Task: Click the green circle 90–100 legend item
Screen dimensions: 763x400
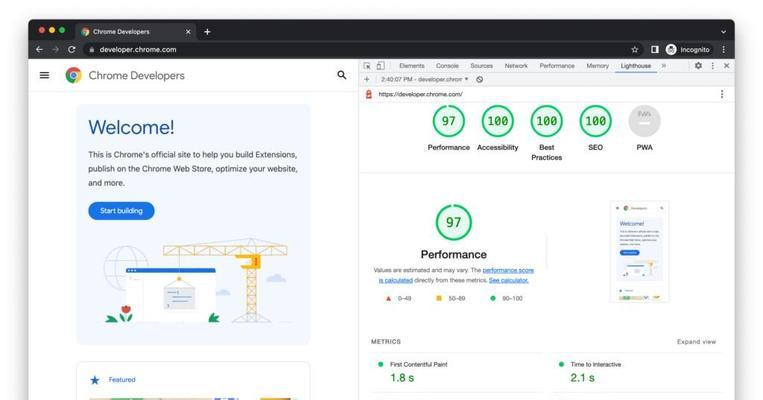Action: pos(506,298)
